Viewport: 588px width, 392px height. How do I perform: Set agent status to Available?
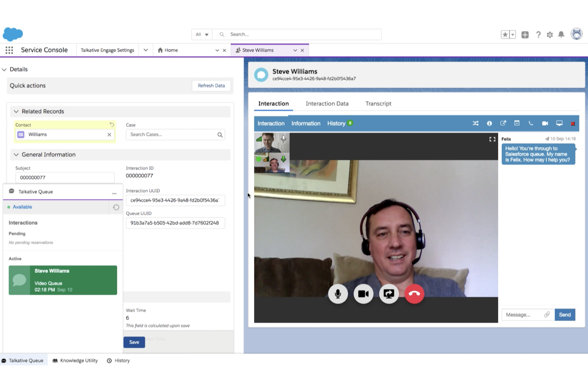pos(22,207)
